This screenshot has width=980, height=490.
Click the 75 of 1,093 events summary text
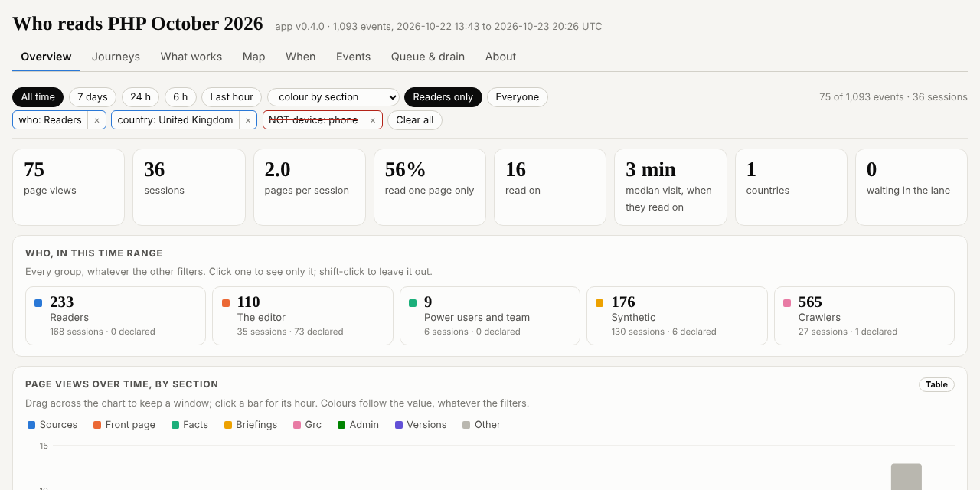tap(893, 97)
